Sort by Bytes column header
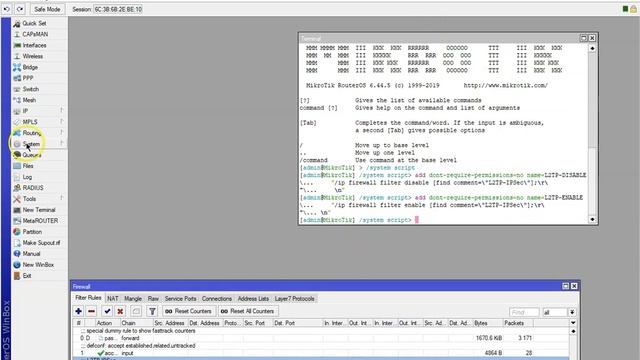This screenshot has height=360, width=640. tap(487, 323)
